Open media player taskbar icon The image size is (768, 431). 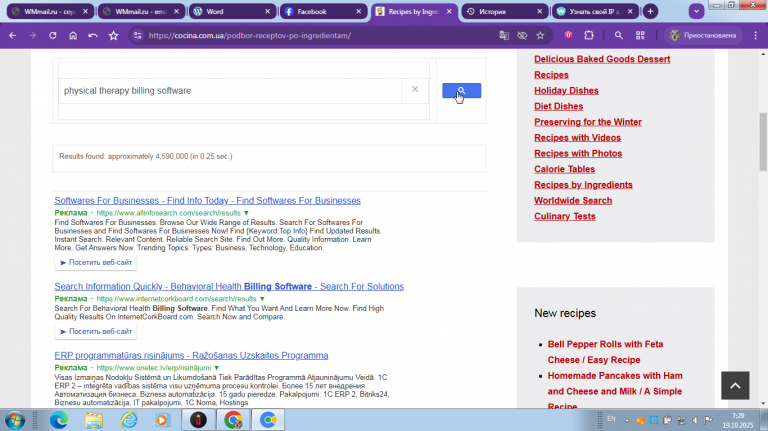(x=163, y=420)
